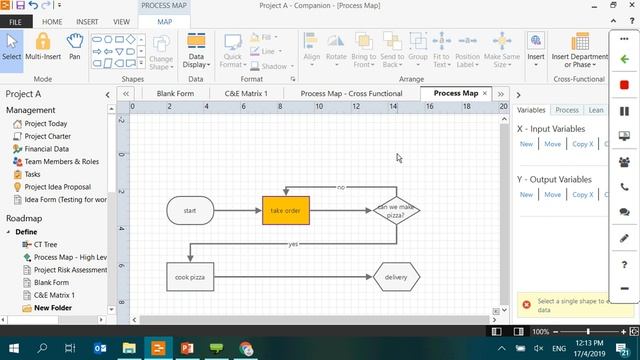640x360 pixels.
Task: Open PowerPoint from the taskbar
Action: point(187,348)
